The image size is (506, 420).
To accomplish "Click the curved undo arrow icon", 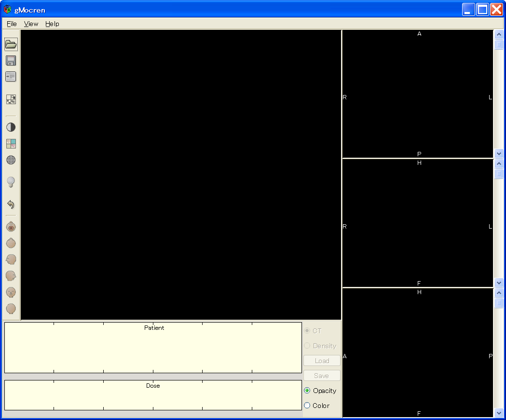I will pyautogui.click(x=11, y=204).
